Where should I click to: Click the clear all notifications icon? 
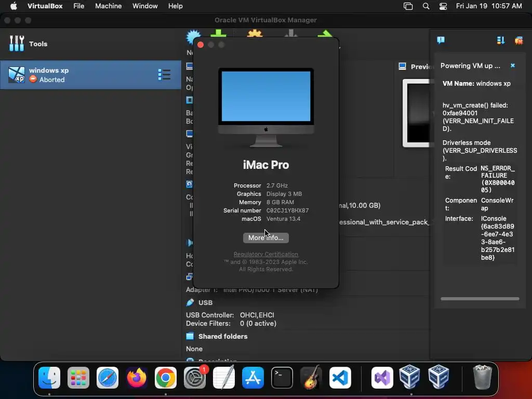point(519,41)
